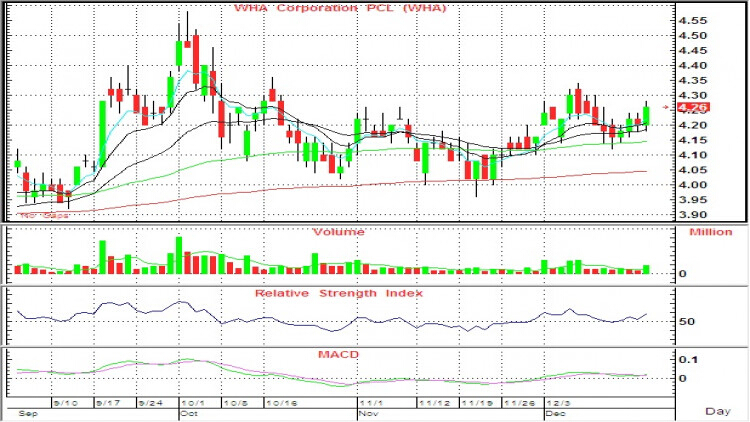Click the 4.40 price level label

692,66
